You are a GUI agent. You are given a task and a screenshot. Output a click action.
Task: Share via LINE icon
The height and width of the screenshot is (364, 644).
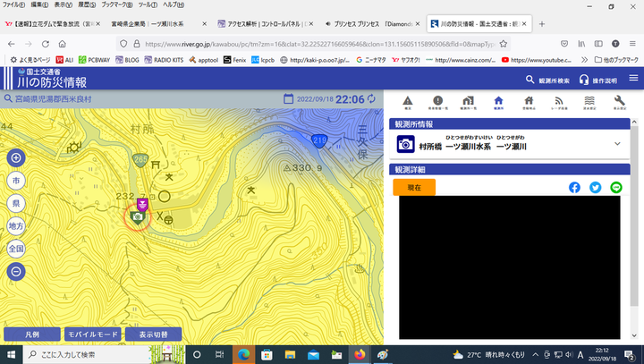(x=616, y=188)
